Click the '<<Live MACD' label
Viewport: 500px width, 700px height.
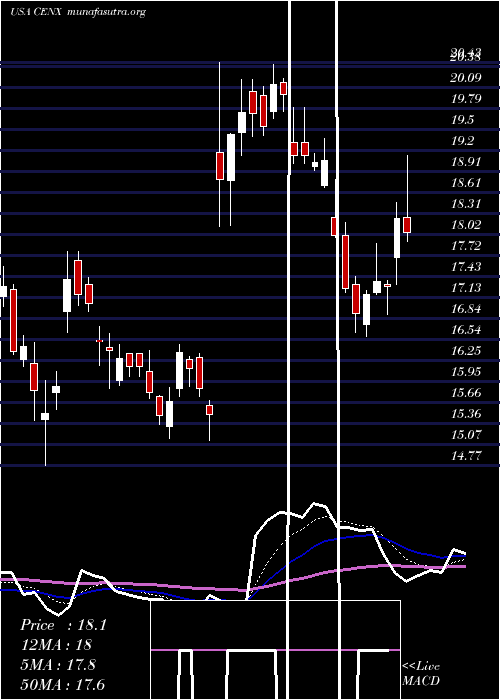(x=421, y=674)
